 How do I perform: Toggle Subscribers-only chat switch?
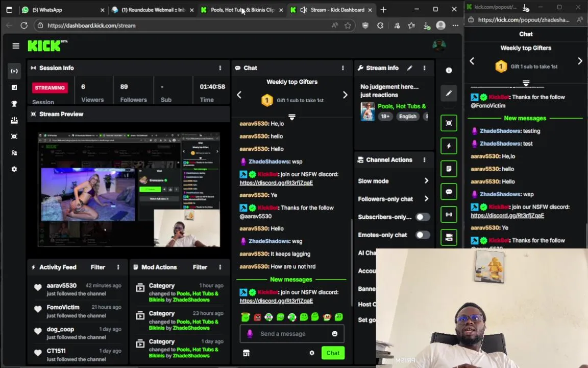(423, 217)
